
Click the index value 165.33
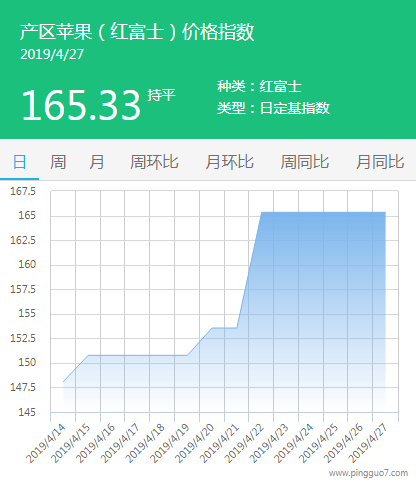point(81,105)
